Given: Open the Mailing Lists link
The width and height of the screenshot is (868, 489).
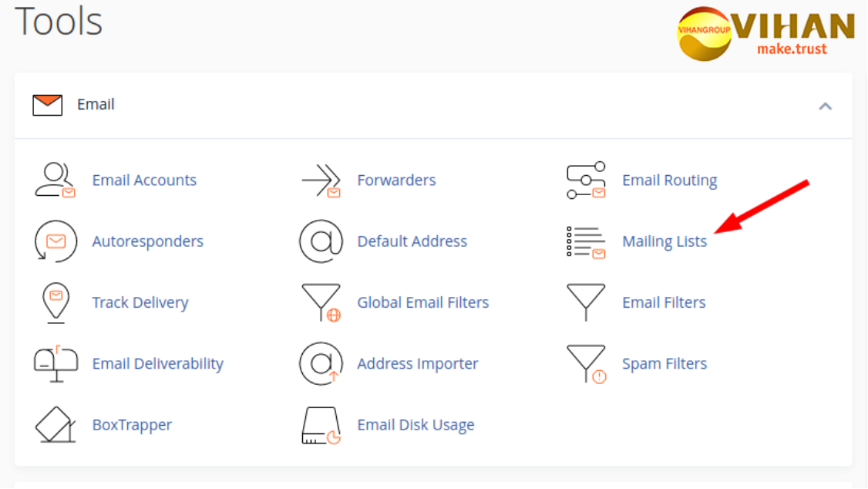Looking at the screenshot, I should 664,241.
